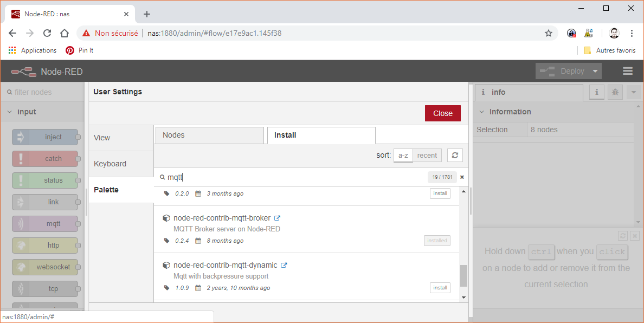Click the refresh module list icon
This screenshot has height=323, width=644.
pyautogui.click(x=455, y=156)
